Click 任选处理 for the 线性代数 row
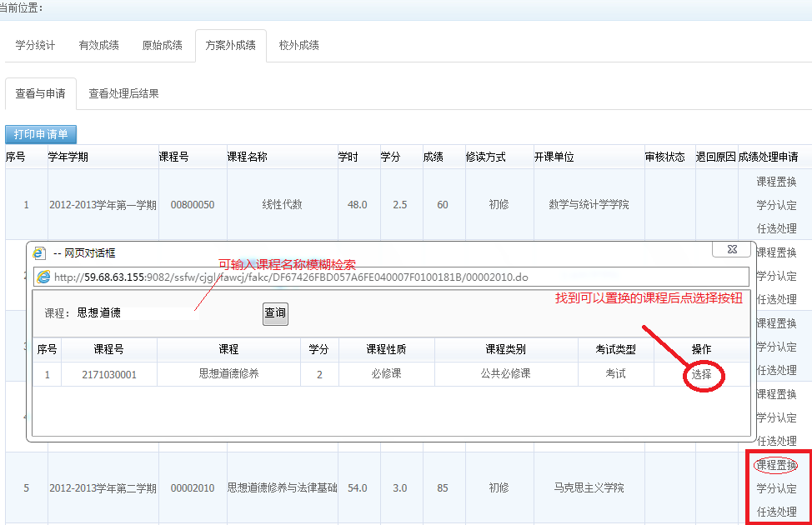Viewport: 812px width, 525px height. [x=776, y=228]
